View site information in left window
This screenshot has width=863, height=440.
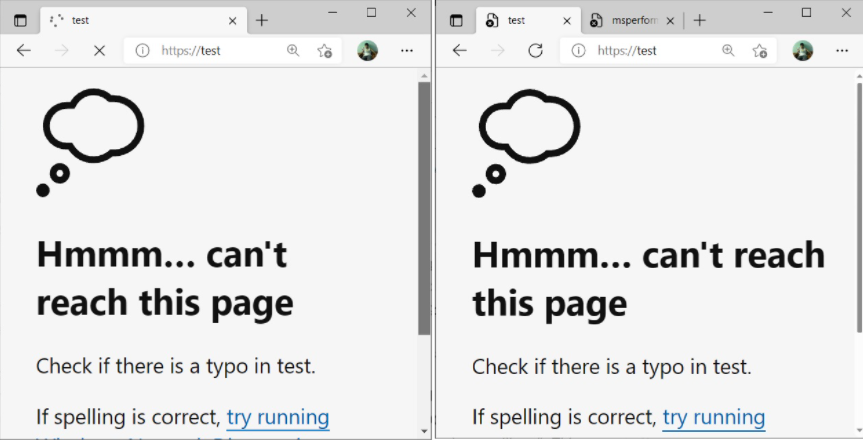(x=142, y=51)
